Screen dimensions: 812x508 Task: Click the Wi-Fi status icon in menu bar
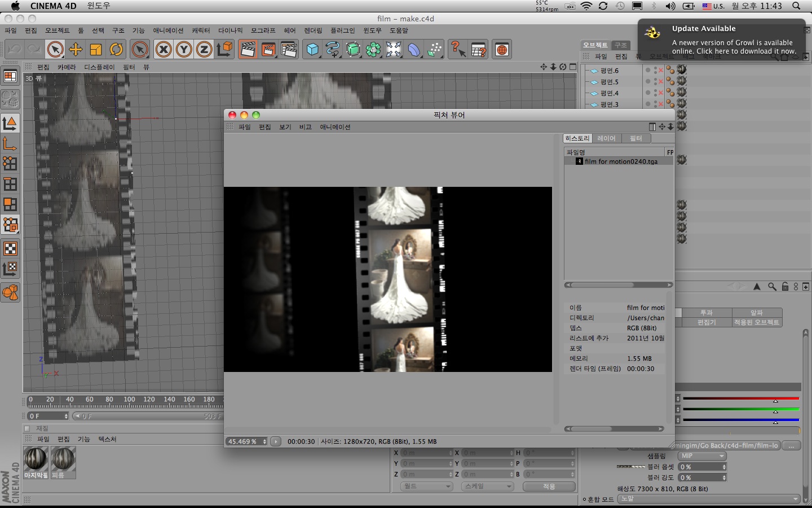pyautogui.click(x=586, y=6)
